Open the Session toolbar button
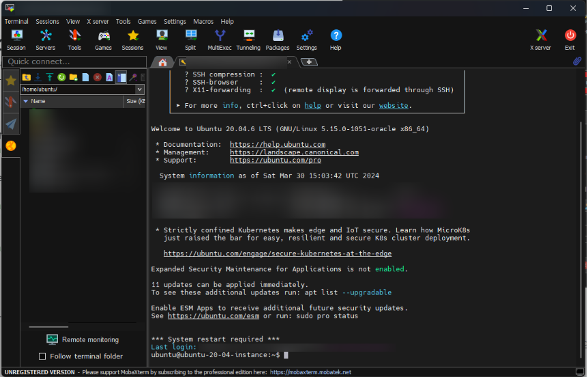588x377 pixels. tap(16, 40)
